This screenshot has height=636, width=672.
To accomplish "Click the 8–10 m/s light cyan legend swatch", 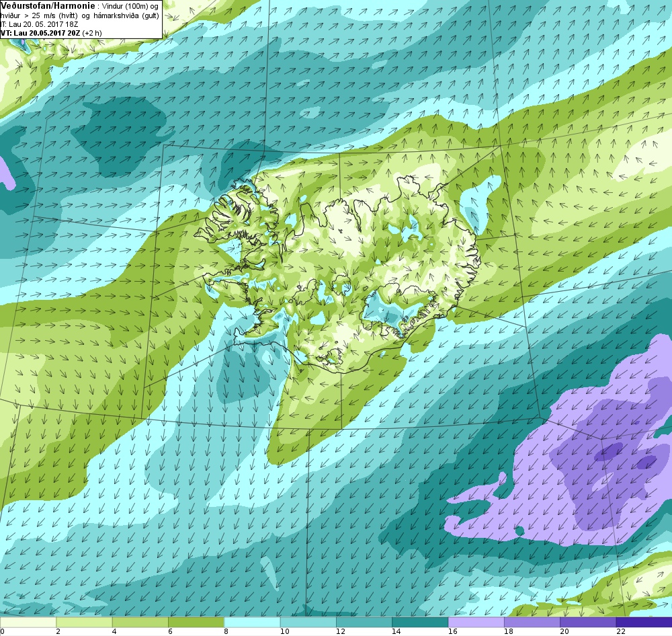I will click(x=252, y=623).
